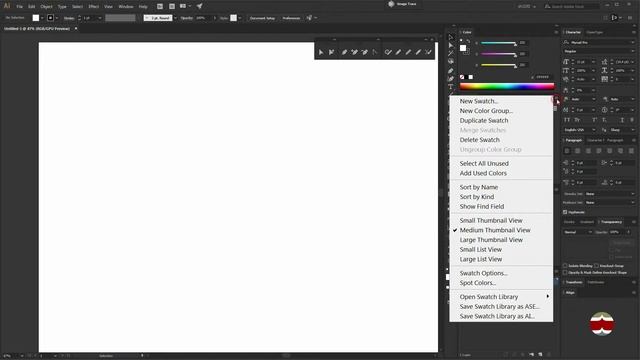
Task: Enable Isolate Blending checkbox
Action: 565,266
